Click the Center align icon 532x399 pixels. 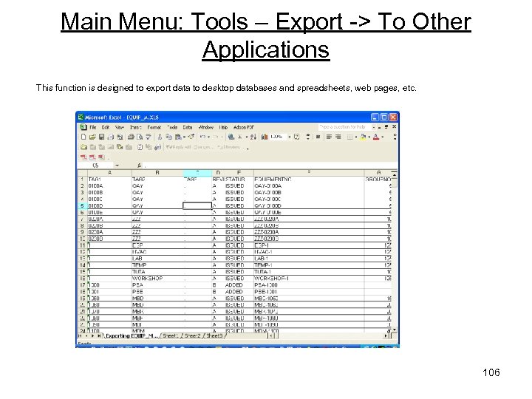point(338,137)
